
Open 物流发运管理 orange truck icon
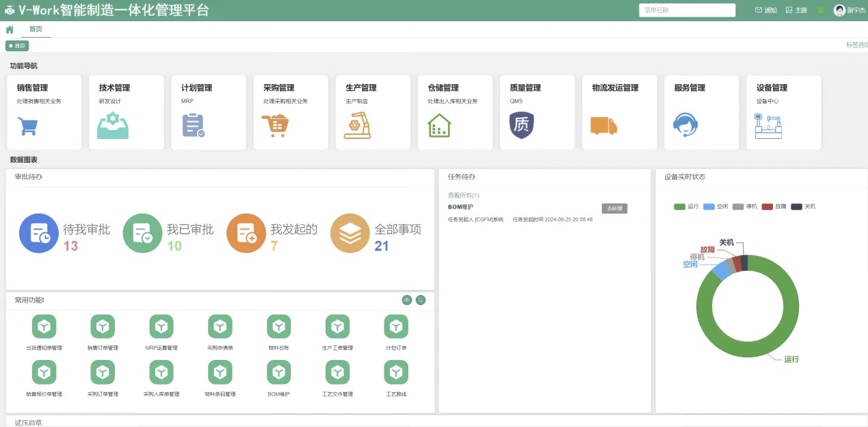(x=603, y=126)
